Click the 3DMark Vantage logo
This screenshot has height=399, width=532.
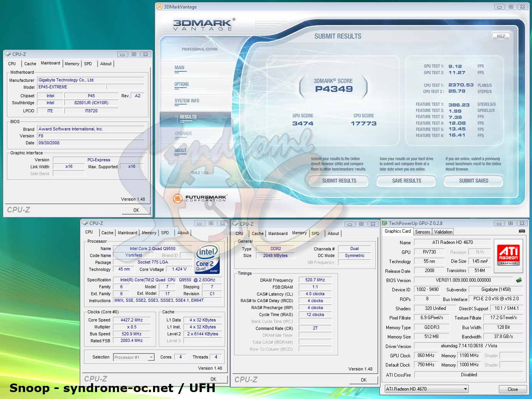point(204,25)
